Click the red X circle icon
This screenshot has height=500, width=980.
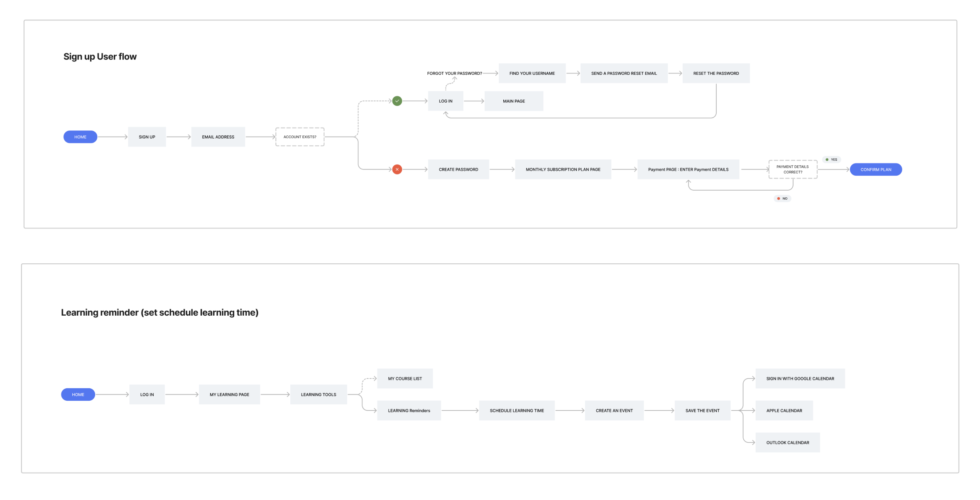click(397, 169)
